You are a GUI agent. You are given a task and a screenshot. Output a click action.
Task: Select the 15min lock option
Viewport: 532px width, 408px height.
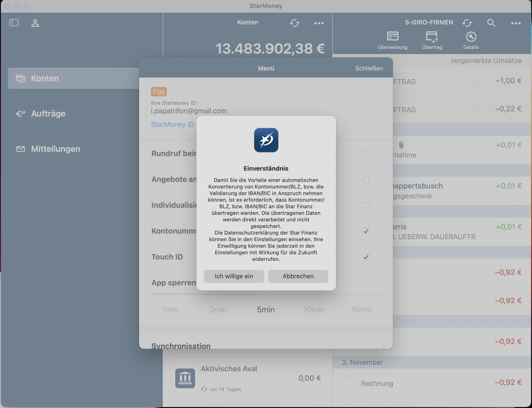(x=361, y=309)
